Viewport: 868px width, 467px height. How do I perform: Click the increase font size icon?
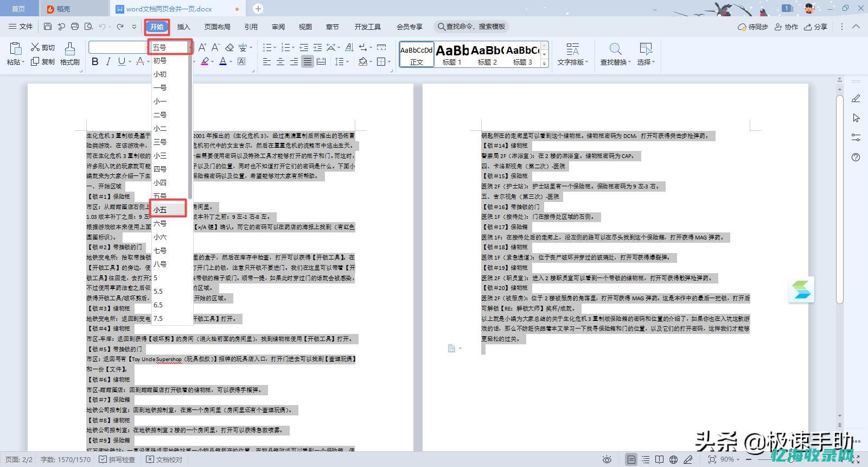[202, 48]
